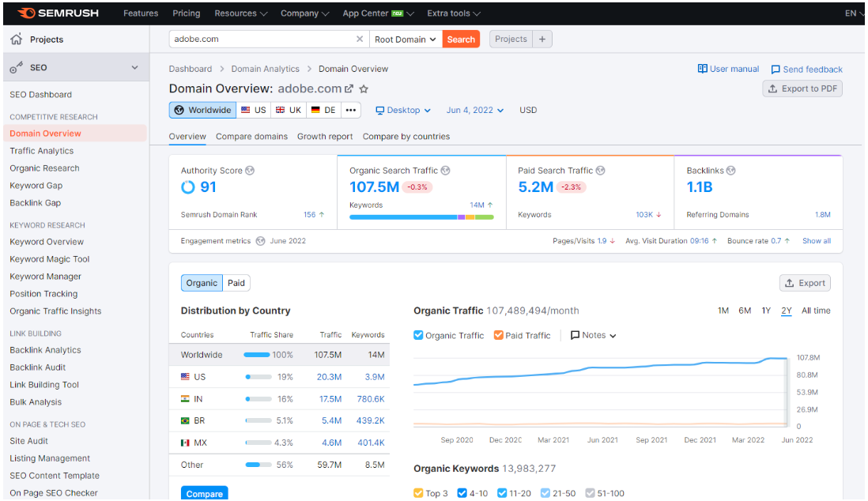The height and width of the screenshot is (501, 868).
Task: Open the Features menu item
Action: [x=141, y=13]
